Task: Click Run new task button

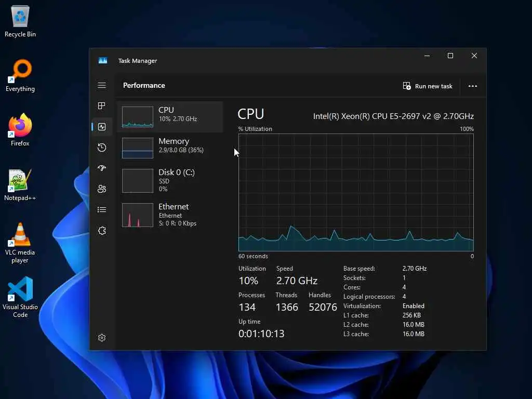Action: click(x=428, y=86)
